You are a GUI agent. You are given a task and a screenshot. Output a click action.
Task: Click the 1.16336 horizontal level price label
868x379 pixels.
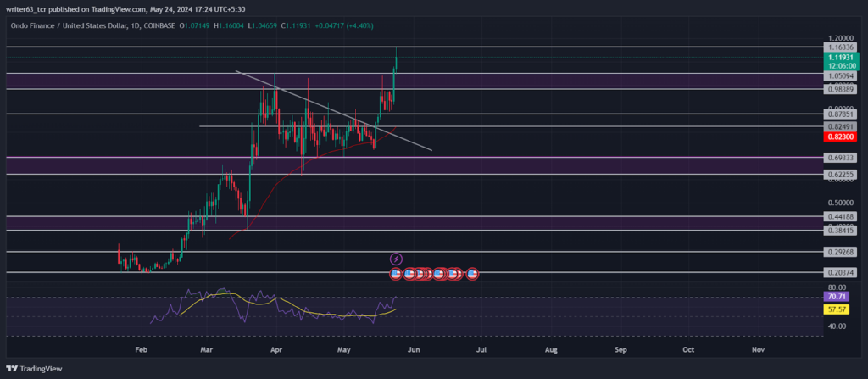click(842, 47)
